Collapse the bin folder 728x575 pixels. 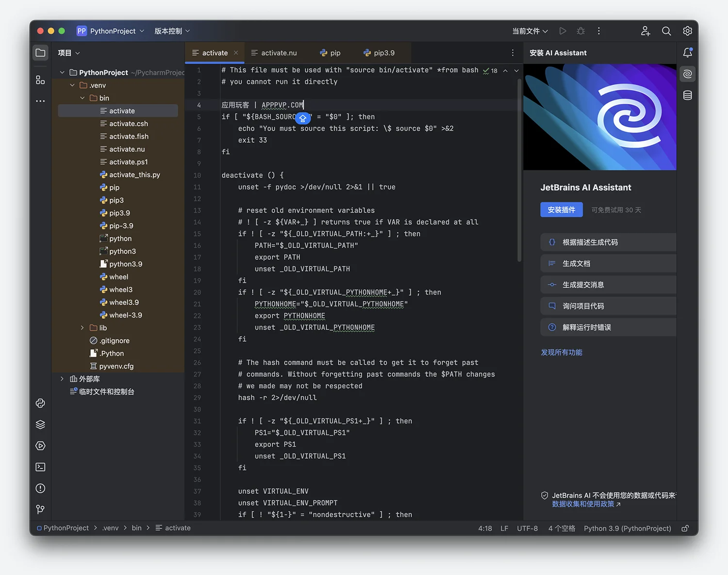coord(83,98)
